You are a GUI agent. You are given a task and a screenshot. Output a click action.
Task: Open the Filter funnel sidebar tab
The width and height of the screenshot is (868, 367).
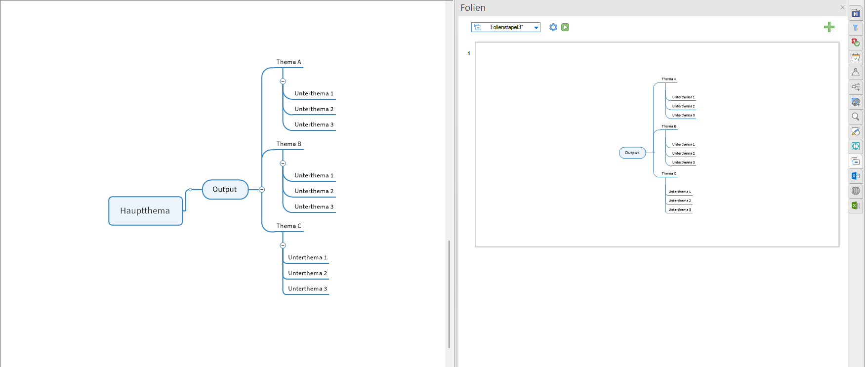856,28
